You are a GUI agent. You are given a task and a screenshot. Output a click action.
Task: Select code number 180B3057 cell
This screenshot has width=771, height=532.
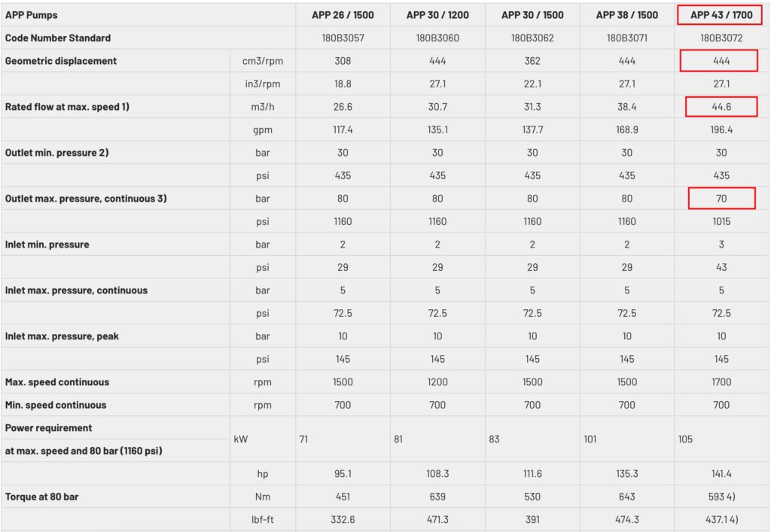(x=343, y=38)
